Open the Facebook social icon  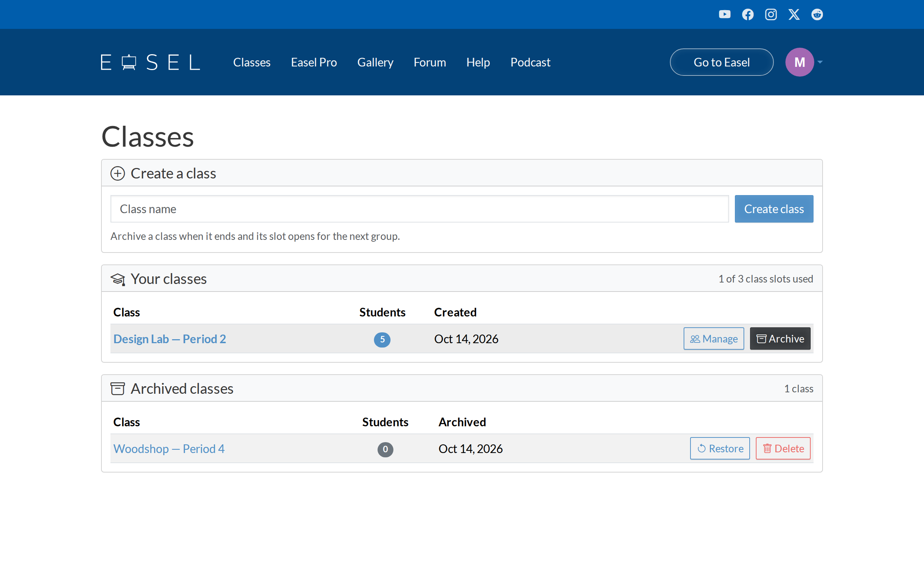point(748,14)
